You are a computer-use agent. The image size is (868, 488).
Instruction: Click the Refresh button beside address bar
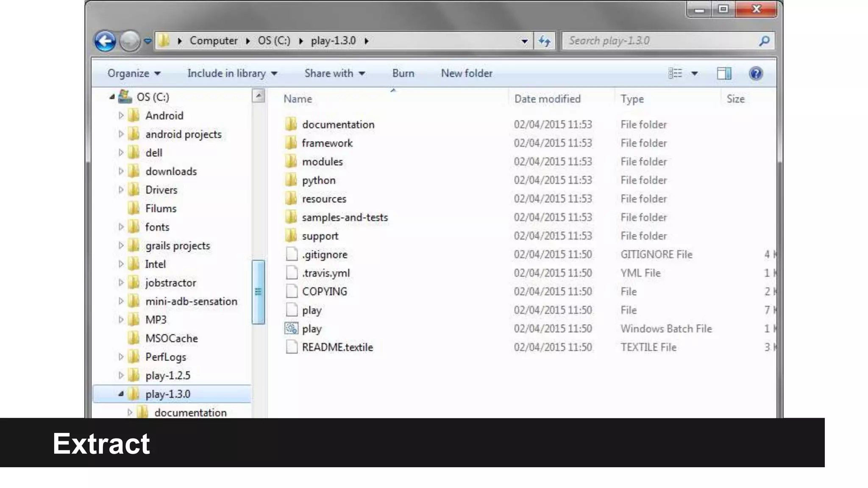point(544,41)
